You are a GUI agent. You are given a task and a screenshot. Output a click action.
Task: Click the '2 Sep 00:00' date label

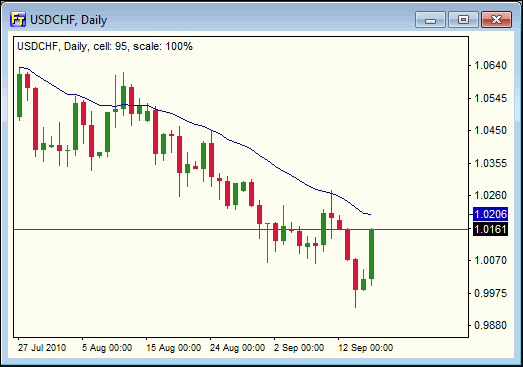coord(299,348)
